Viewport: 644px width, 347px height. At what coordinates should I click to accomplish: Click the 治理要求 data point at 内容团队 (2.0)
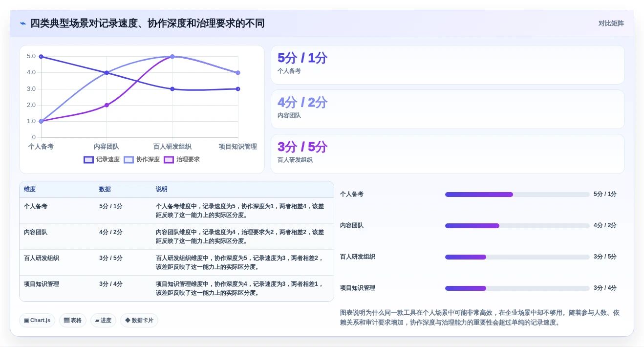[107, 105]
